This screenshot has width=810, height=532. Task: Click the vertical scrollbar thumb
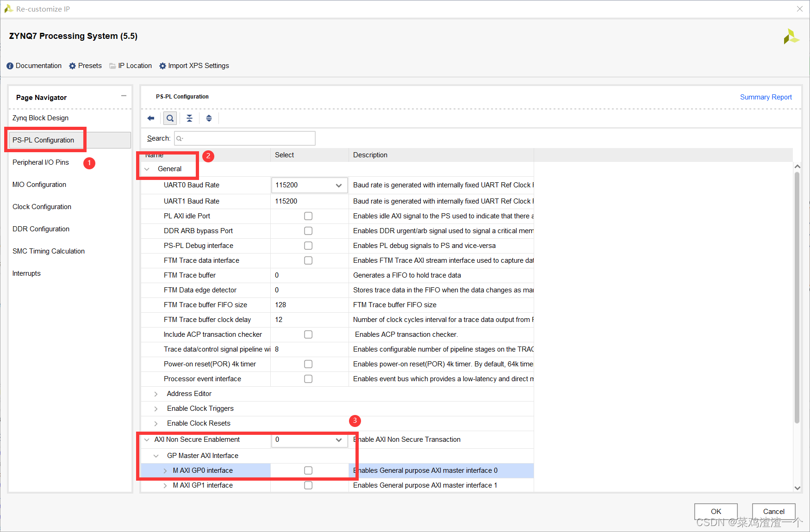click(797, 297)
